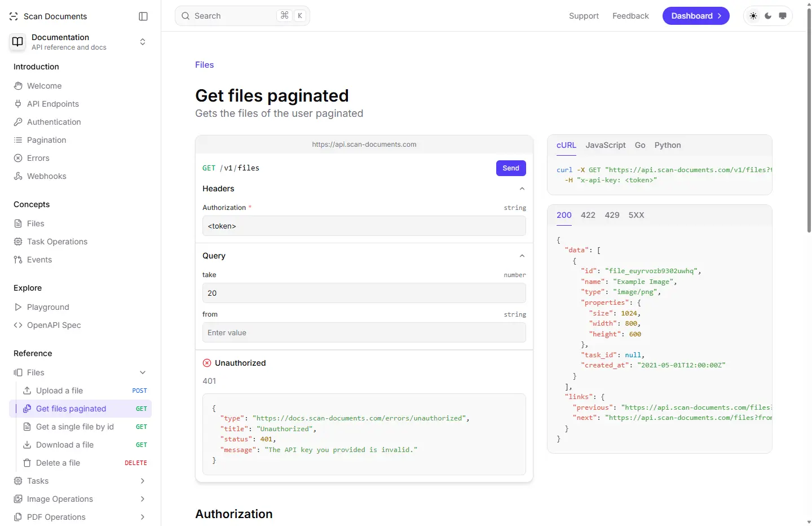812x526 pixels.
Task: Click the Unauthorized error icon
Action: coord(207,363)
